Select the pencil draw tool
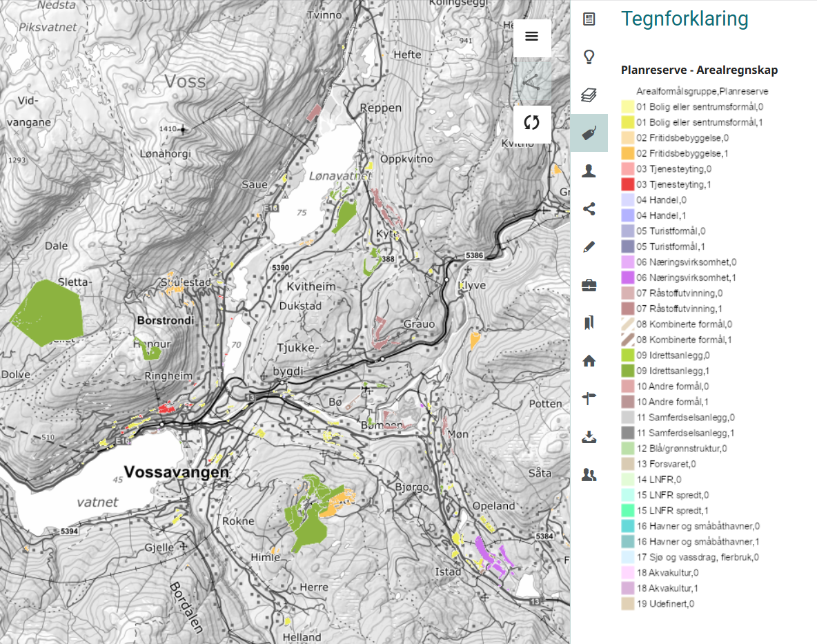Screen dimensions: 817x644 tap(589, 247)
